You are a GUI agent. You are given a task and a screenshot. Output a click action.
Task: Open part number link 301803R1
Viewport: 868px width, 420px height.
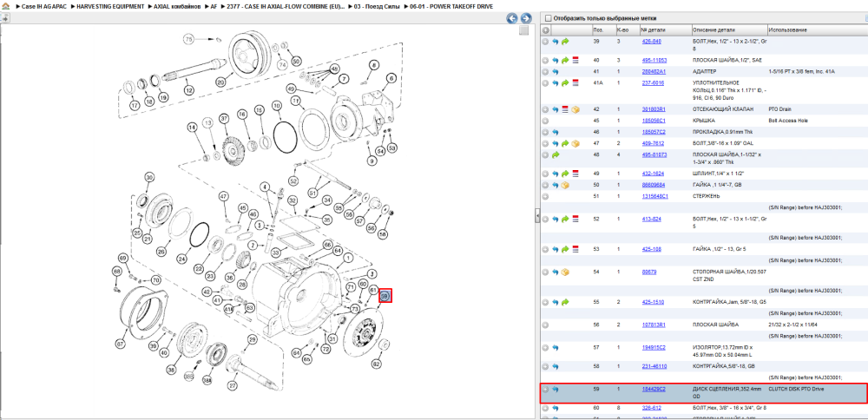click(654, 109)
